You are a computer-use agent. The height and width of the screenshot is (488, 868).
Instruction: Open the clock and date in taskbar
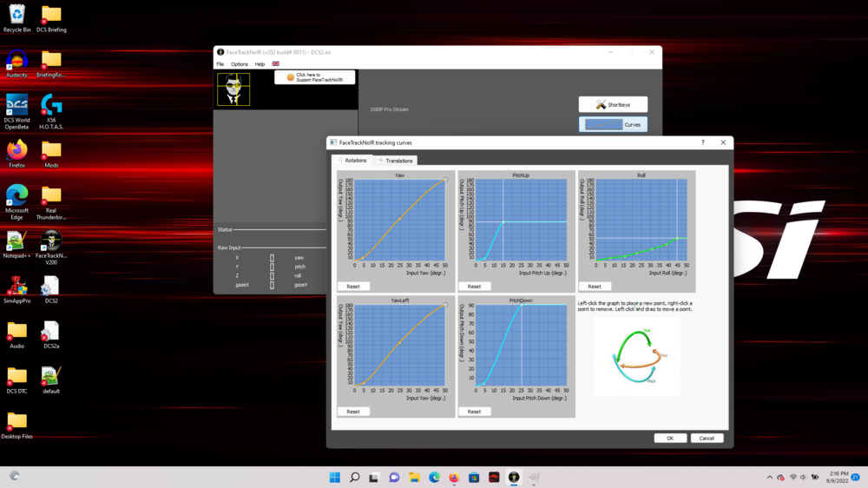point(838,478)
